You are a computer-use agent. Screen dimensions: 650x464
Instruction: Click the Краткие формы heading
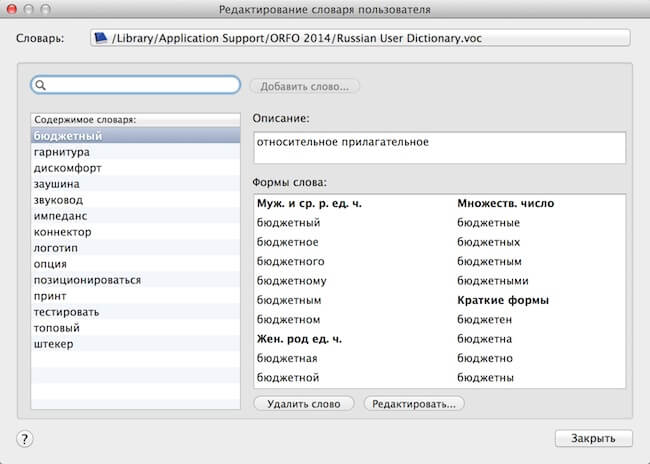[x=503, y=300]
